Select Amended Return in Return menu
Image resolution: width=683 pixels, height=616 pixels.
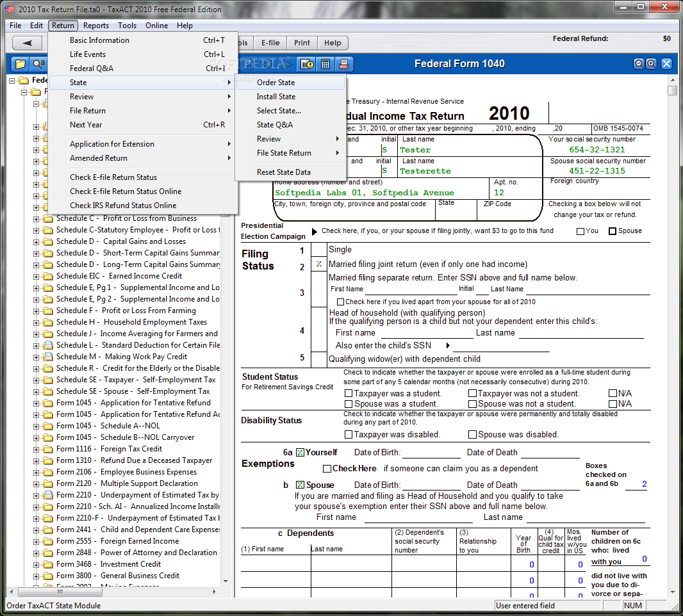pyautogui.click(x=144, y=158)
